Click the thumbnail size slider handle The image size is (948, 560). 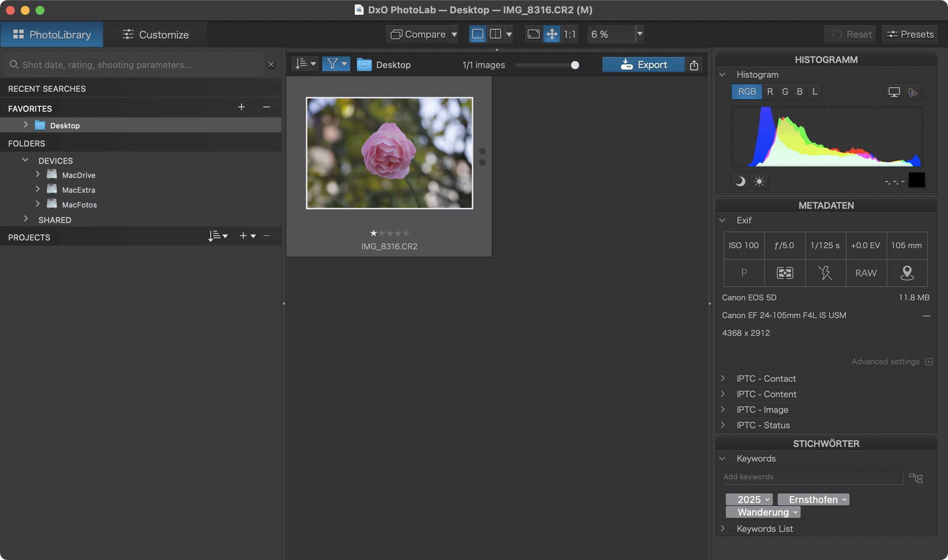tap(575, 65)
